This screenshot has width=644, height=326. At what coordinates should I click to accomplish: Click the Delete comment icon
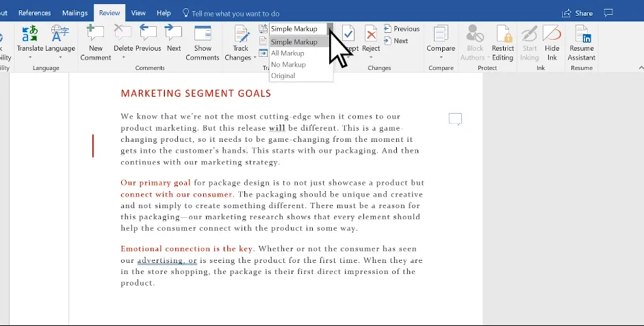pyautogui.click(x=123, y=34)
